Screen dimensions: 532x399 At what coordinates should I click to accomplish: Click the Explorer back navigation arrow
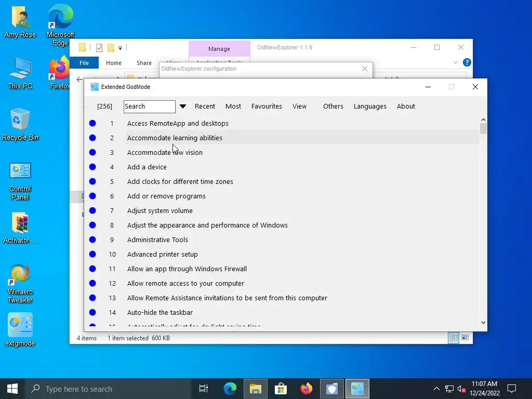(x=79, y=79)
